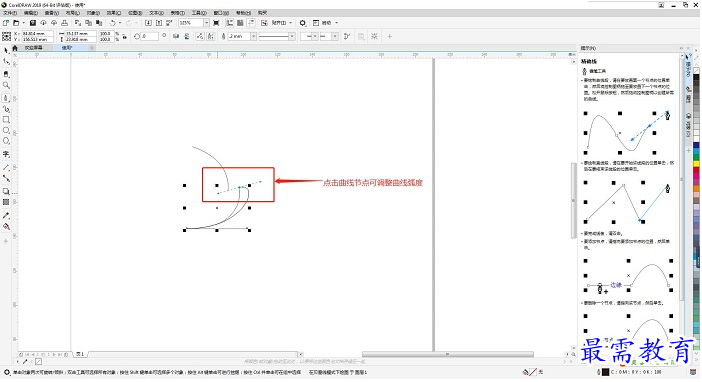Toggle Show rulers button
The height and width of the screenshot is (382, 702).
pos(230,23)
